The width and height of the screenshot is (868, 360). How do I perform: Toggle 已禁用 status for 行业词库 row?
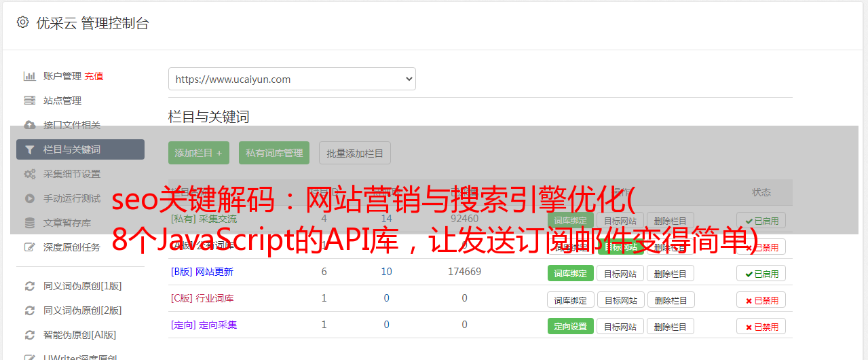tap(761, 300)
